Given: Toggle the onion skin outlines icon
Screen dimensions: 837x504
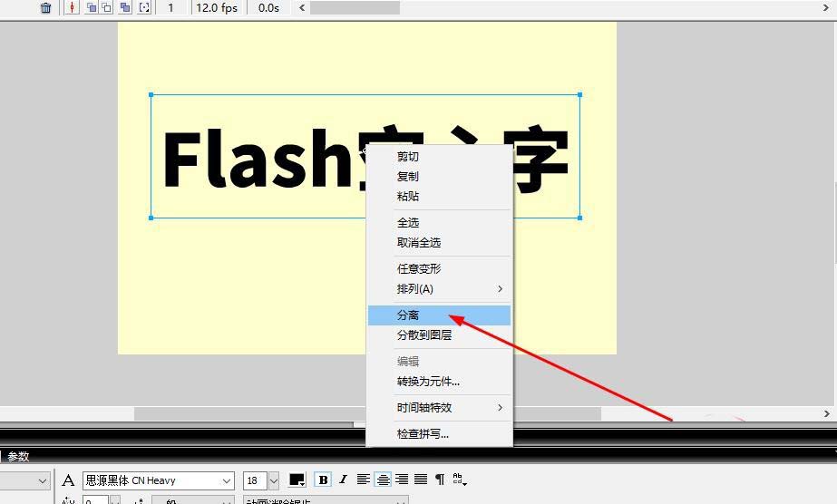Looking at the screenshot, I should [107, 7].
